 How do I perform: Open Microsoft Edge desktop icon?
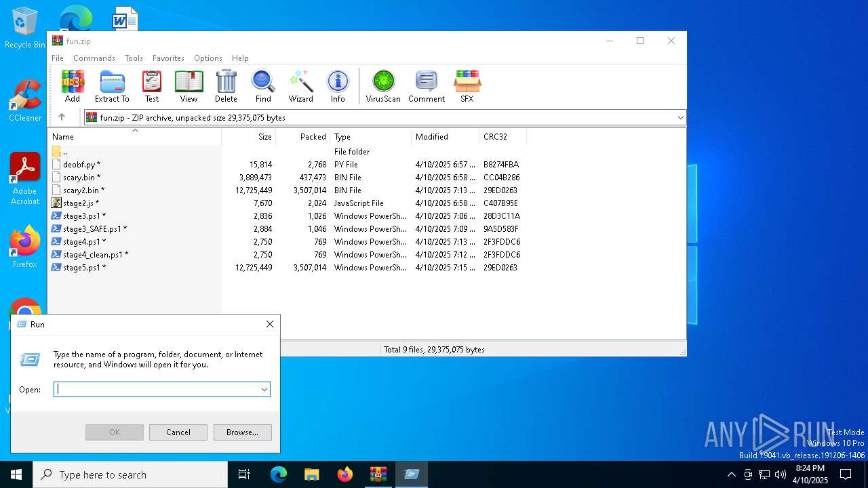pos(75,19)
